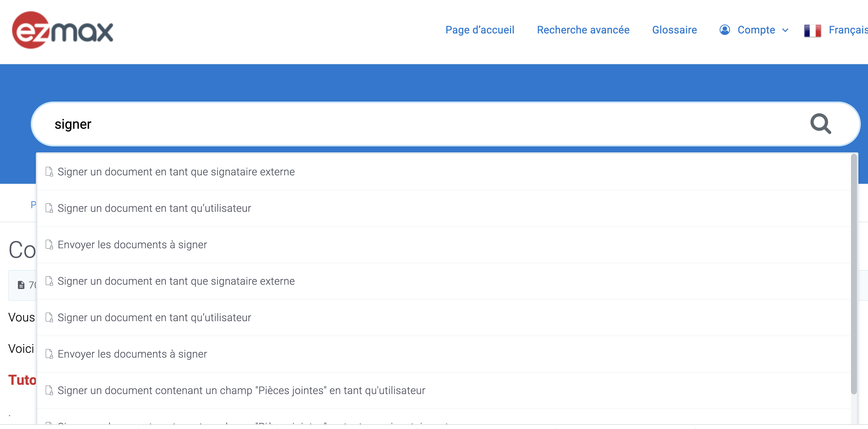Choose first 'Signer un document en tant qu'utilisateur'
868x429 pixels.
444,208
